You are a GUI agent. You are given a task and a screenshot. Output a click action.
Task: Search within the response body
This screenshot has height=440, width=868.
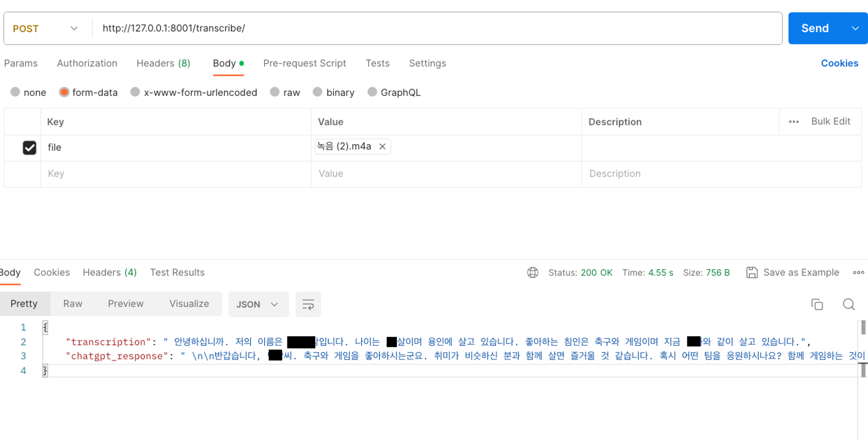coord(848,304)
